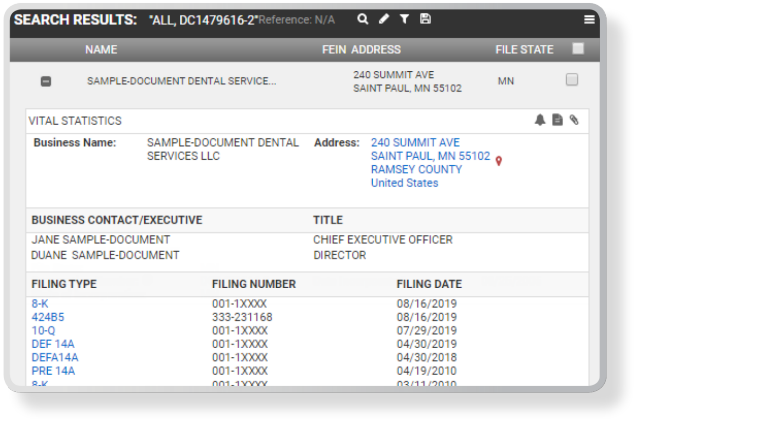Check the box for Sample-Document Dental row
Viewport: 768px width, 432px height.
pos(572,80)
